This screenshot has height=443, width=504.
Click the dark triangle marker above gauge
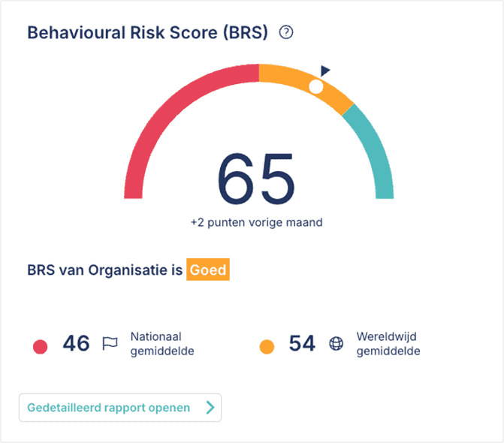(x=324, y=71)
